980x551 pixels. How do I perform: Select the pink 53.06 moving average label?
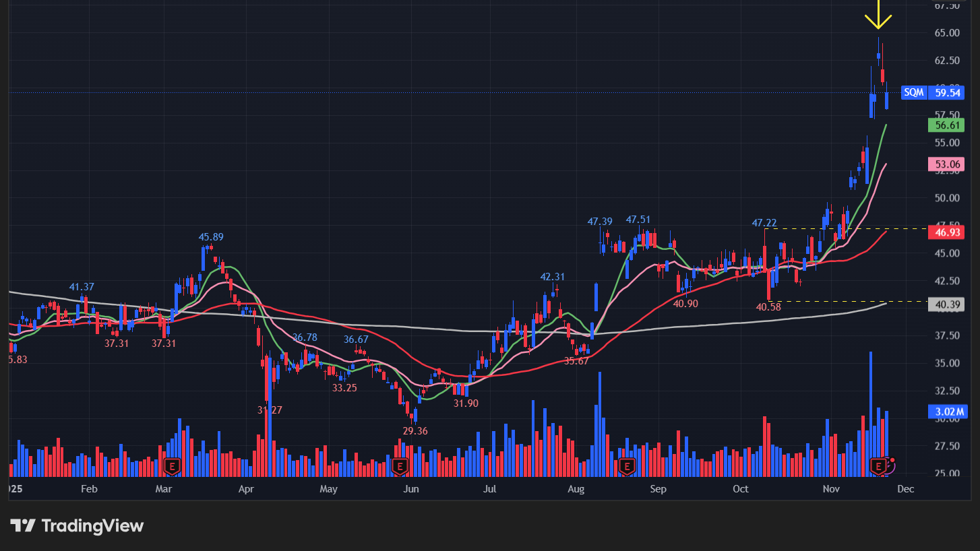(946, 164)
